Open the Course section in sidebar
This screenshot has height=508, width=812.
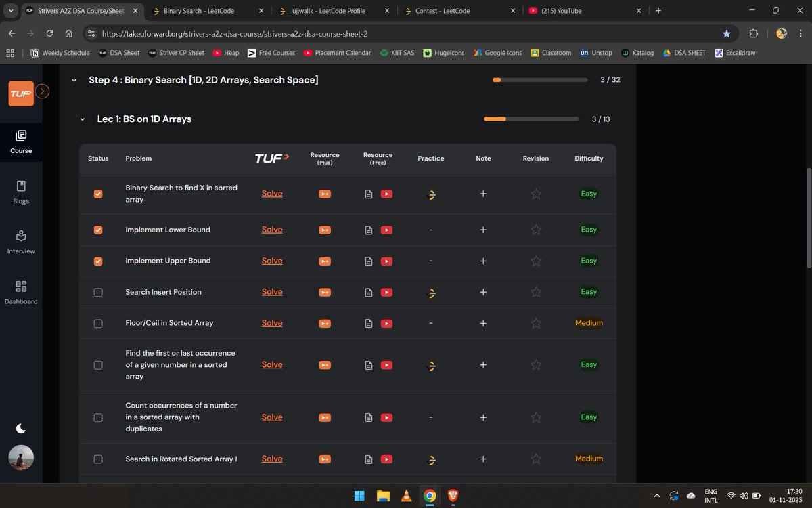tap(21, 142)
